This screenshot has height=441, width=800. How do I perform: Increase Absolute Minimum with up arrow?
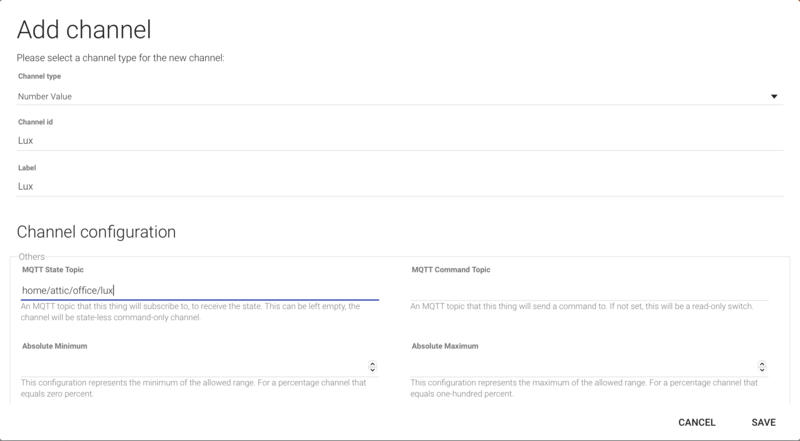373,364
